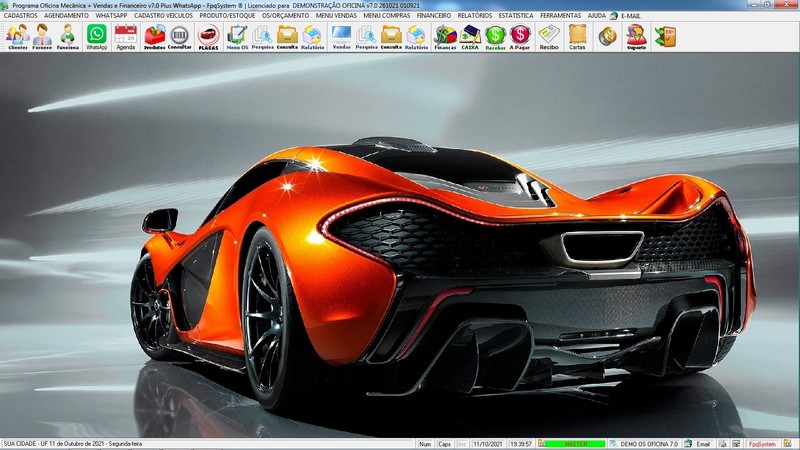Open the Finanças chart icon

445,37
